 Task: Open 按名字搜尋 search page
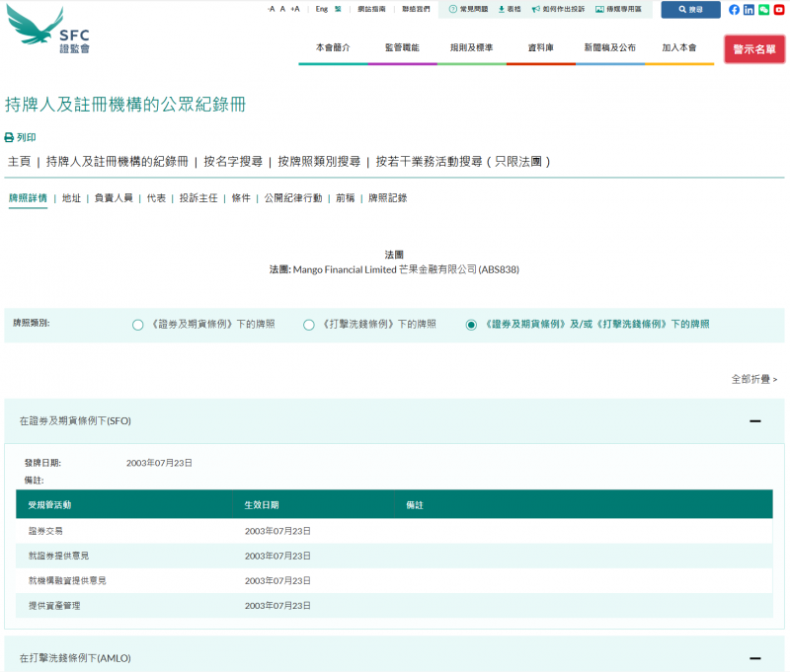(233, 162)
